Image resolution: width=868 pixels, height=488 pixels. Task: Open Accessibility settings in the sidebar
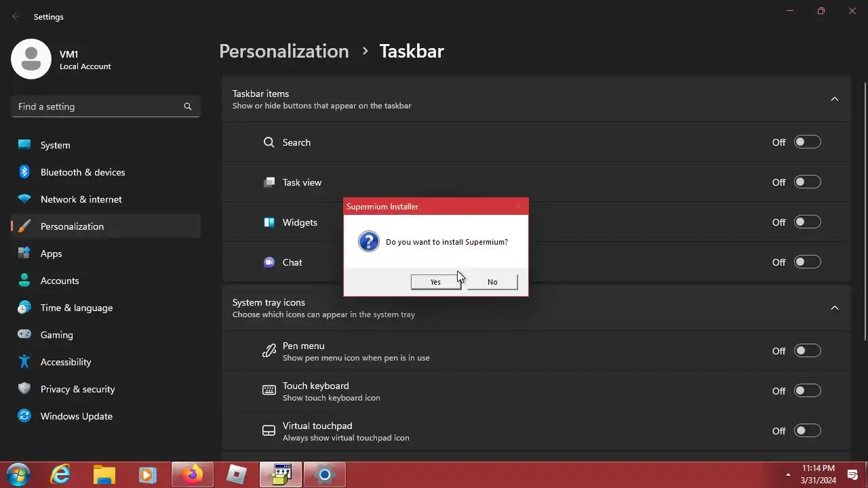click(x=106, y=362)
